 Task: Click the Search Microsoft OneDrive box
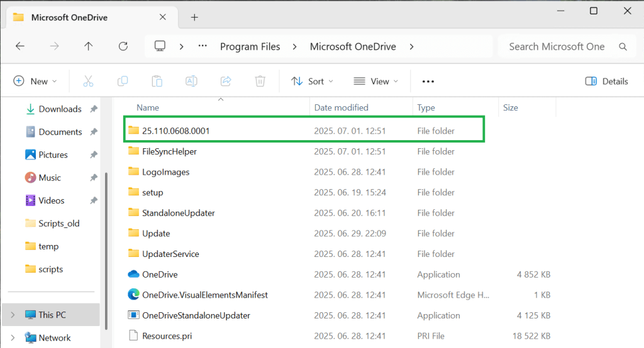coord(557,46)
